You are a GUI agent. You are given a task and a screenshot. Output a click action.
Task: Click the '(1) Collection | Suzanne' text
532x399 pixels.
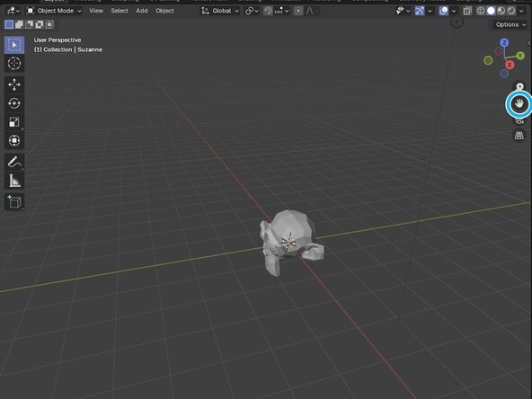[x=68, y=49]
